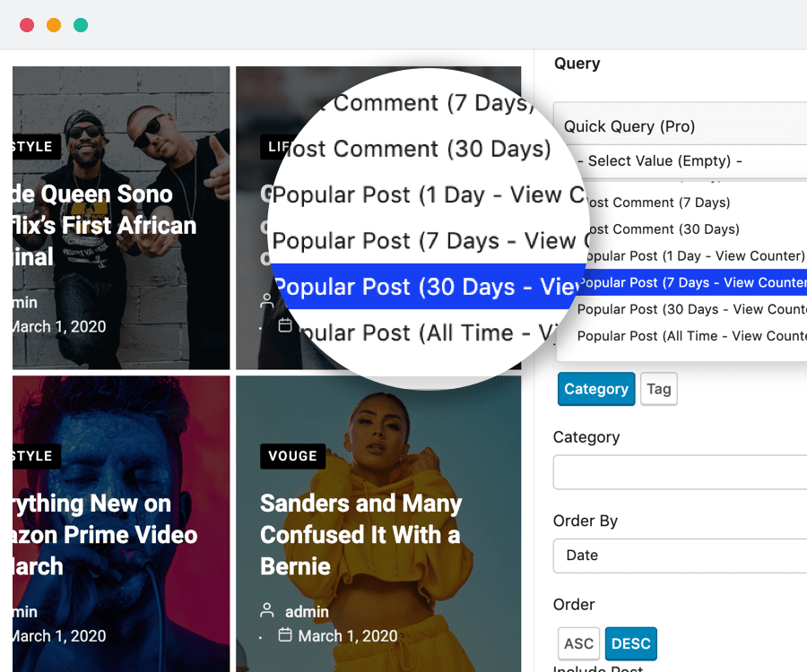Screen dimensions: 807x672
Task: Open the VOUGE category badge
Action: [x=292, y=456]
